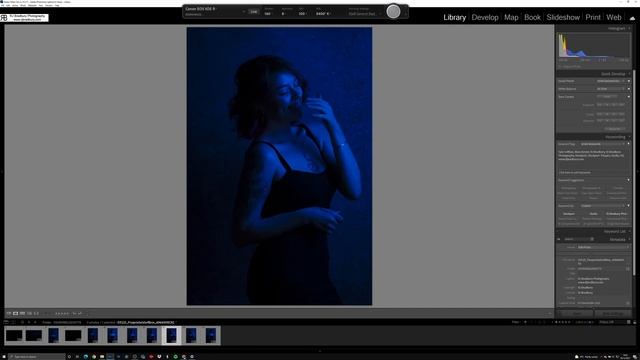Select Loupe view icon in toolbar
640x360 pixels.
[x=16, y=313]
